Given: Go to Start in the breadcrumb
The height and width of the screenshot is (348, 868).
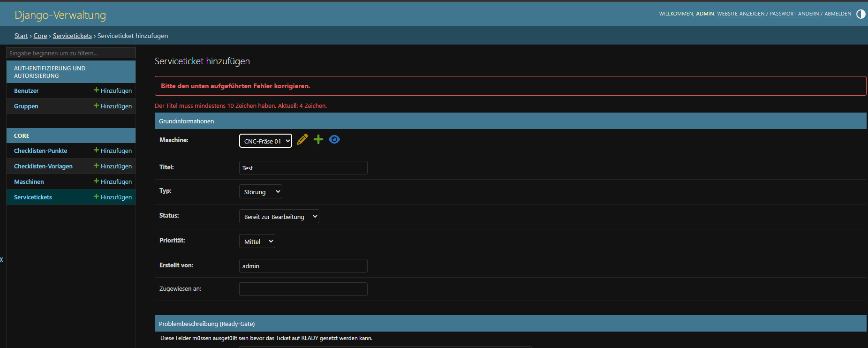Looking at the screenshot, I should point(21,36).
